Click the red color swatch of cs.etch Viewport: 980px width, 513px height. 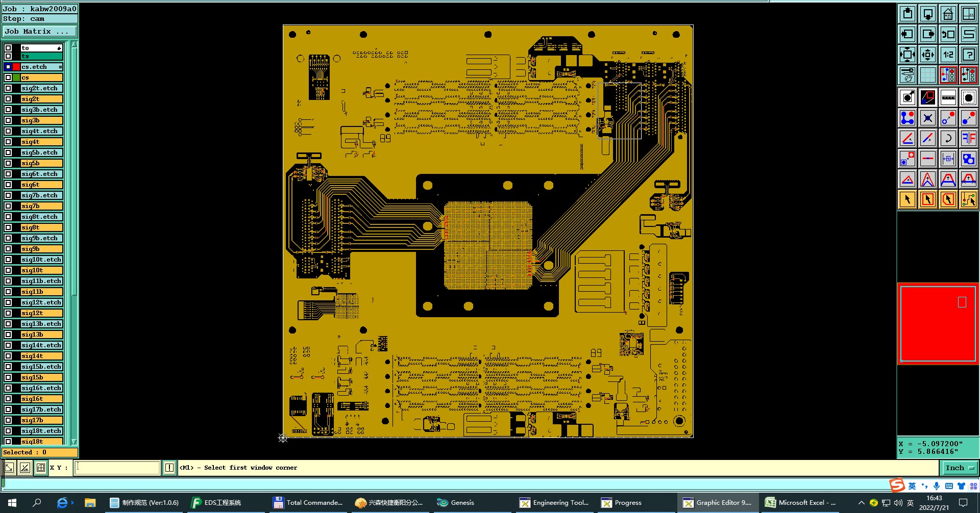pos(16,67)
